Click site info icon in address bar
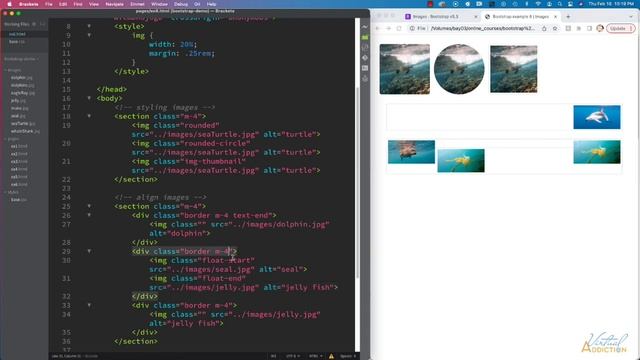The image size is (640, 360). 413,28
